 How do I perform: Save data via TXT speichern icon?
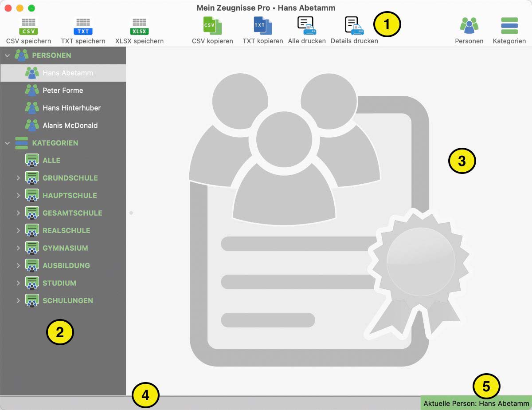click(83, 27)
